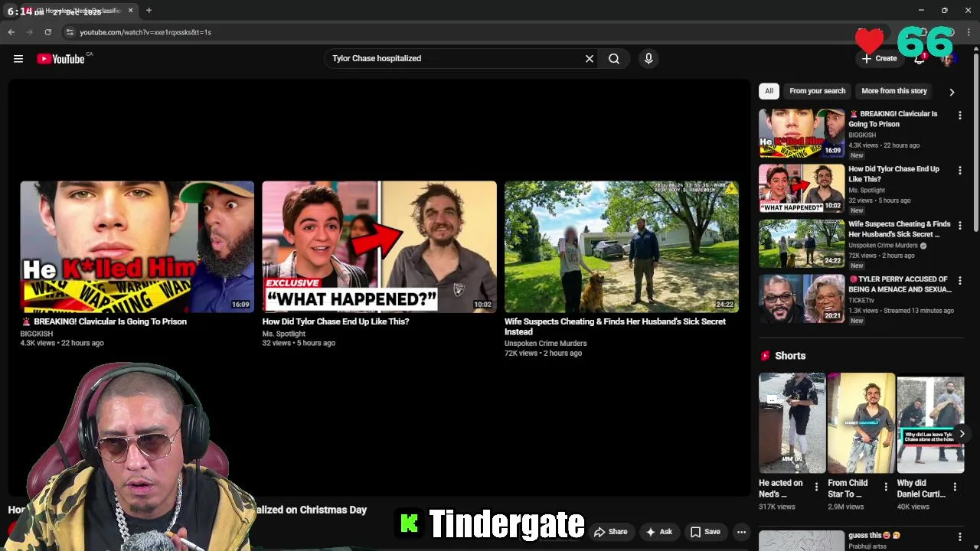Viewport: 980px width, 551px height.
Task: Open options for How Did Tylor Chase sidebar video
Action: (959, 171)
